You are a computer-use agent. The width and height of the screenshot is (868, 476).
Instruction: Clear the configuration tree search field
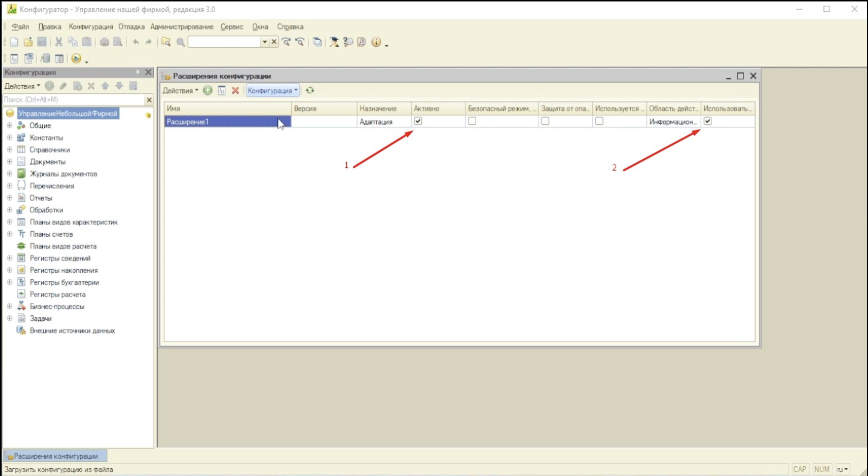point(149,100)
